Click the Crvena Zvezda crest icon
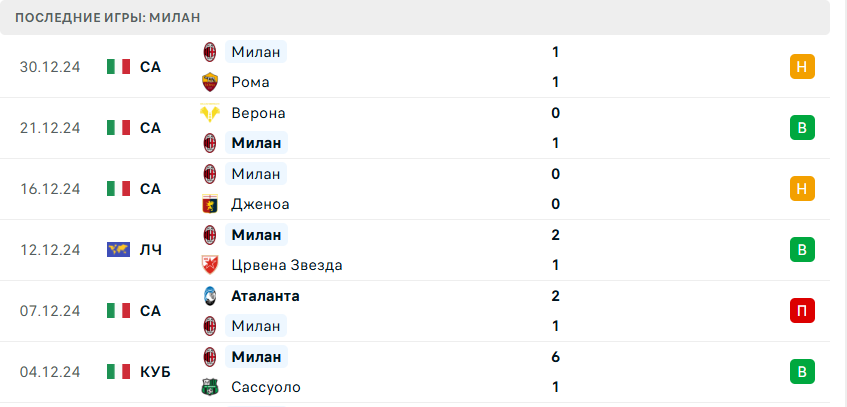This screenshot has width=847, height=407. pyautogui.click(x=210, y=265)
